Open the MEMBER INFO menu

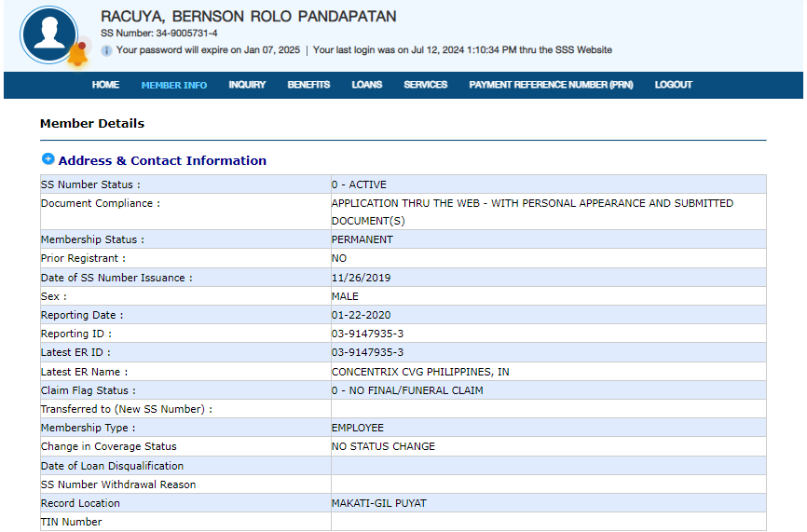click(x=174, y=85)
